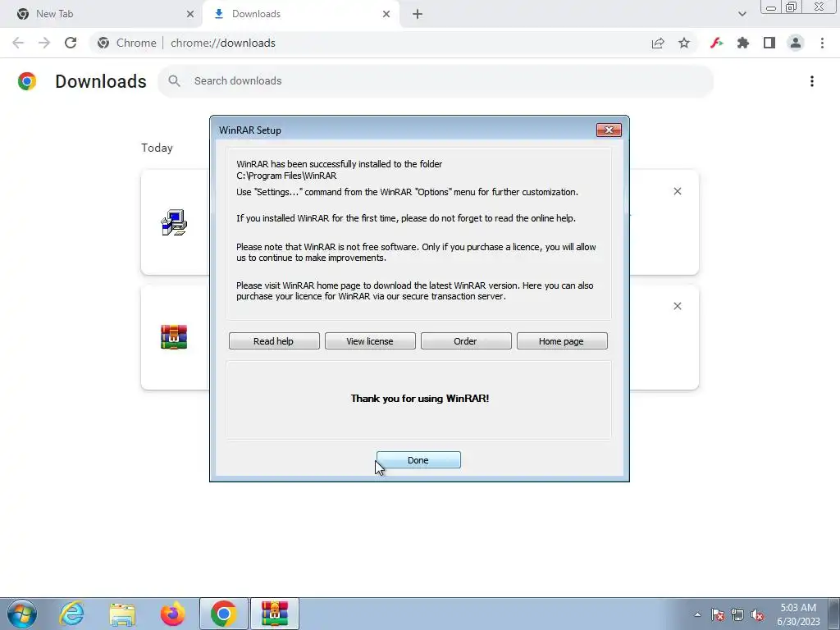Select WinRAR taskbar button
Image resolution: width=840 pixels, height=630 pixels.
[275, 614]
